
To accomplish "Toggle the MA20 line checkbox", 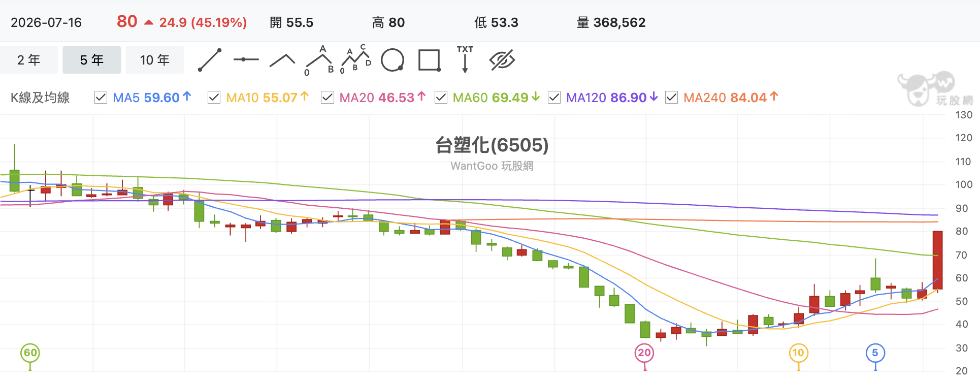I will [328, 97].
